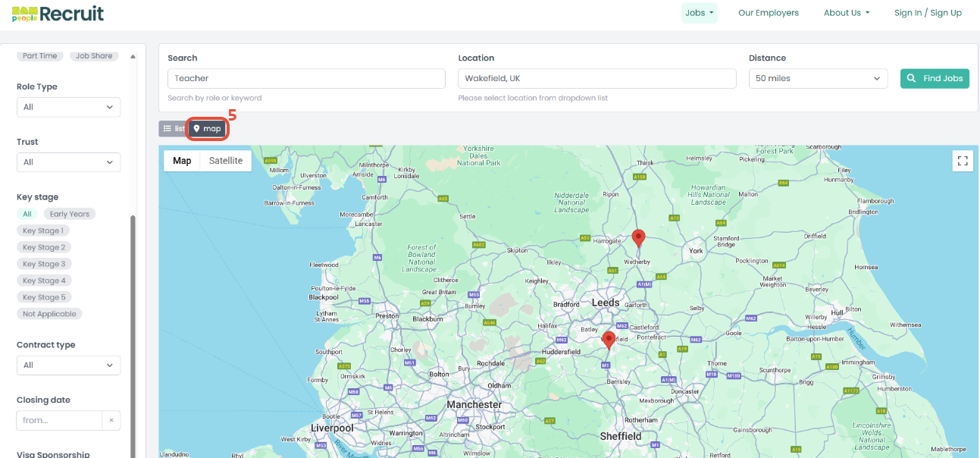The width and height of the screenshot is (980, 458).
Task: Click the Manchester label on map
Action: coord(474,405)
